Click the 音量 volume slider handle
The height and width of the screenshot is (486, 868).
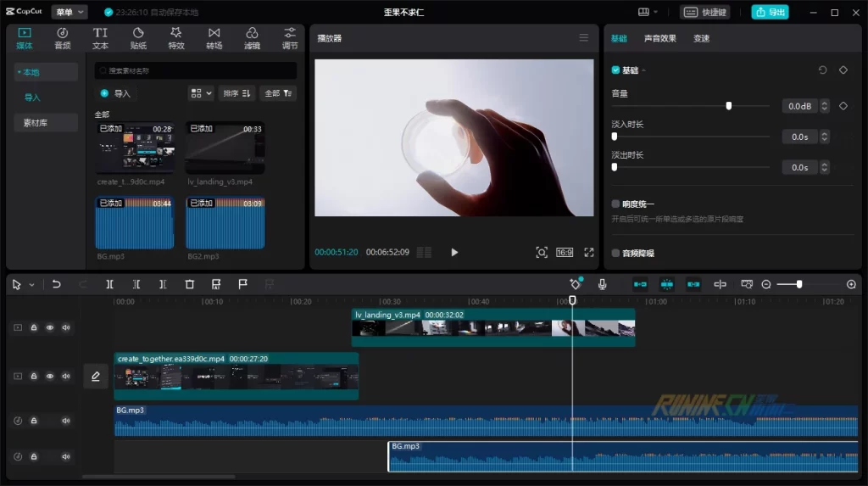pyautogui.click(x=728, y=106)
